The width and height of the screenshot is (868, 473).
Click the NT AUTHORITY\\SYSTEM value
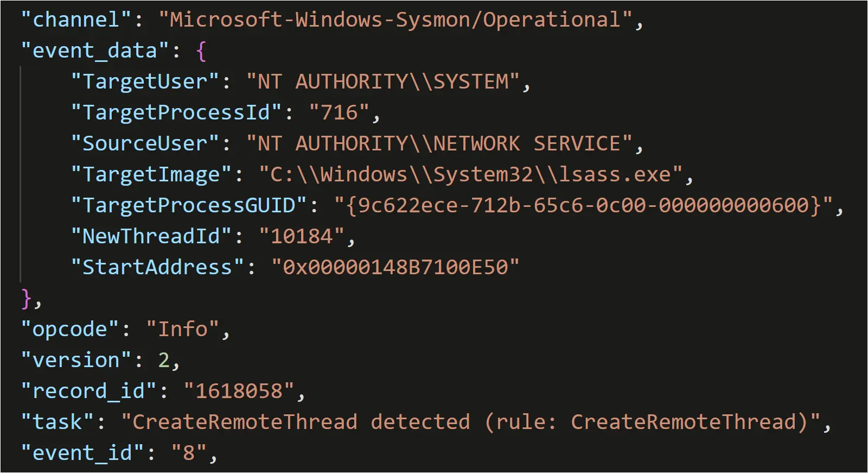382,81
